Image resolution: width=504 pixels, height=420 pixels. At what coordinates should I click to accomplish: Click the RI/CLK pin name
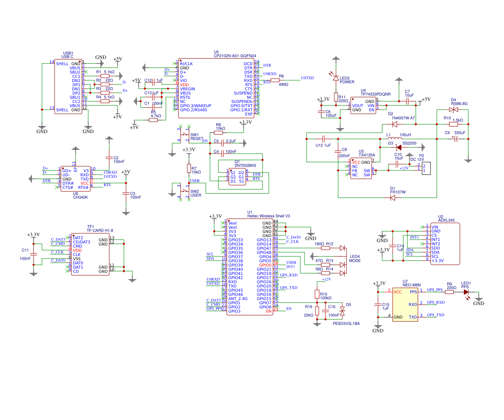[x=187, y=64]
